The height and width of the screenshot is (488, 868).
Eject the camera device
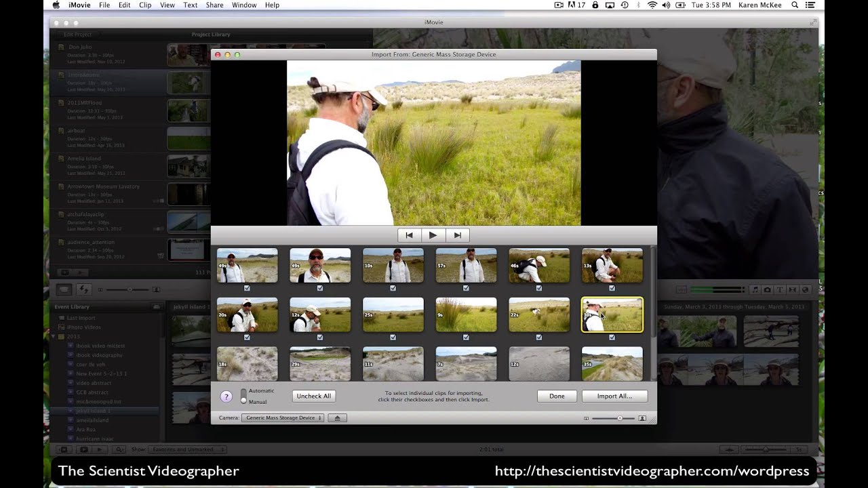(338, 418)
